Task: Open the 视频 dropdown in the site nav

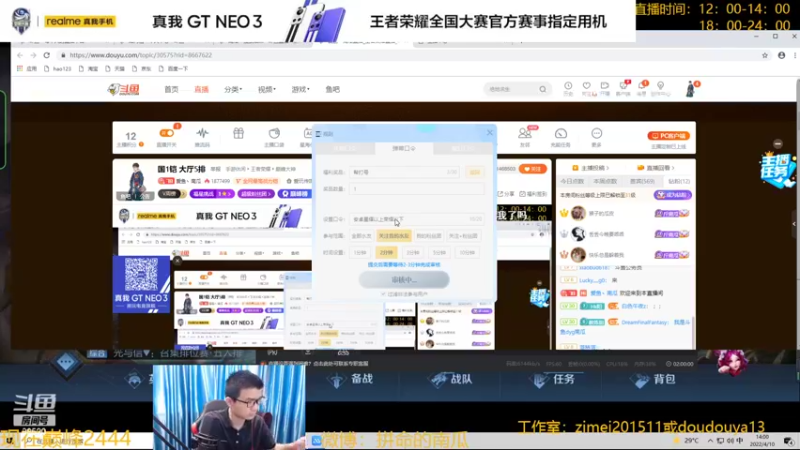Action: click(266, 89)
